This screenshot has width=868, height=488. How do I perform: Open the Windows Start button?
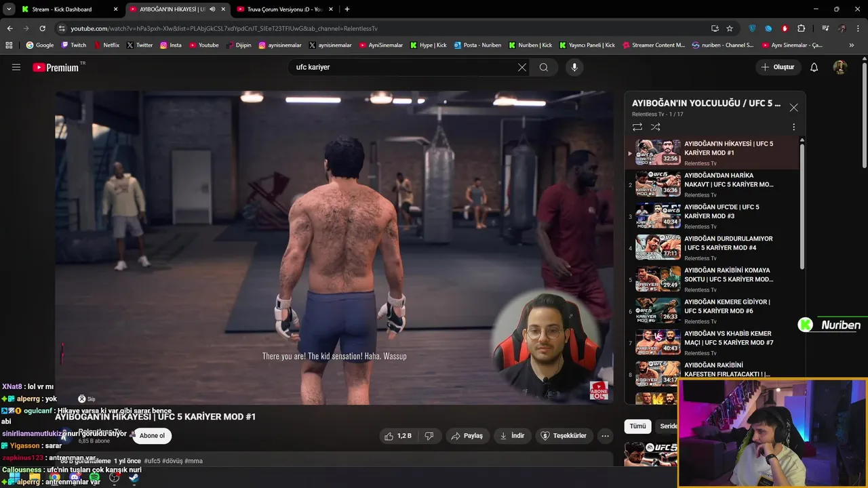[x=14, y=478]
